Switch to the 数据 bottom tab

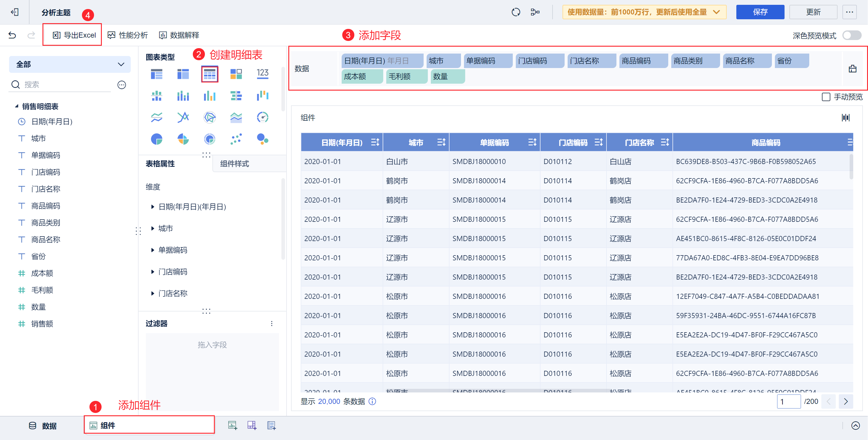[x=42, y=426]
